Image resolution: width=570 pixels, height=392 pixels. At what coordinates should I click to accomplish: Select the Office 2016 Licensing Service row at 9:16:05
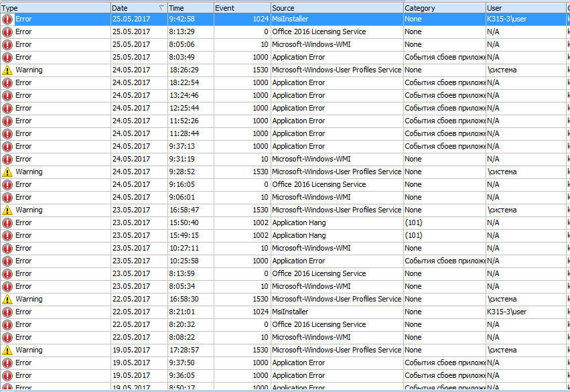(x=318, y=185)
